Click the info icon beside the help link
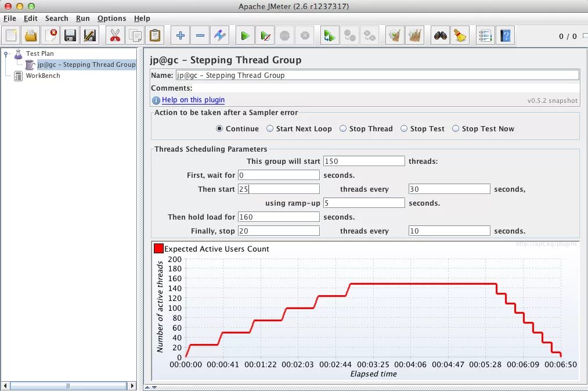Screen dimensions: 588x391 [x=156, y=100]
